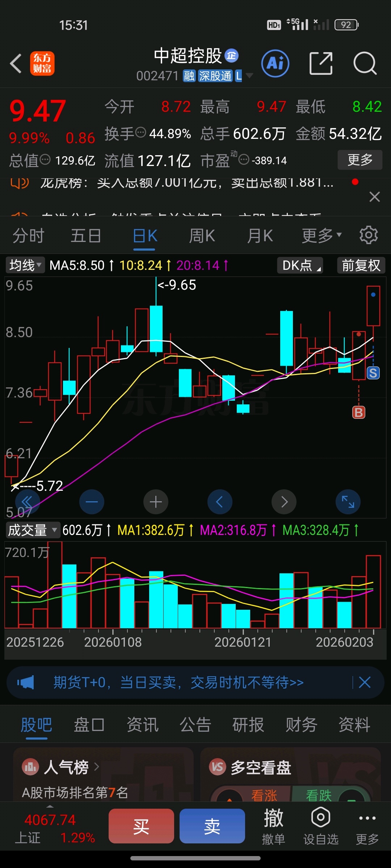The image size is (391, 868).
Task: Open the search magnifier icon
Action: 365,63
